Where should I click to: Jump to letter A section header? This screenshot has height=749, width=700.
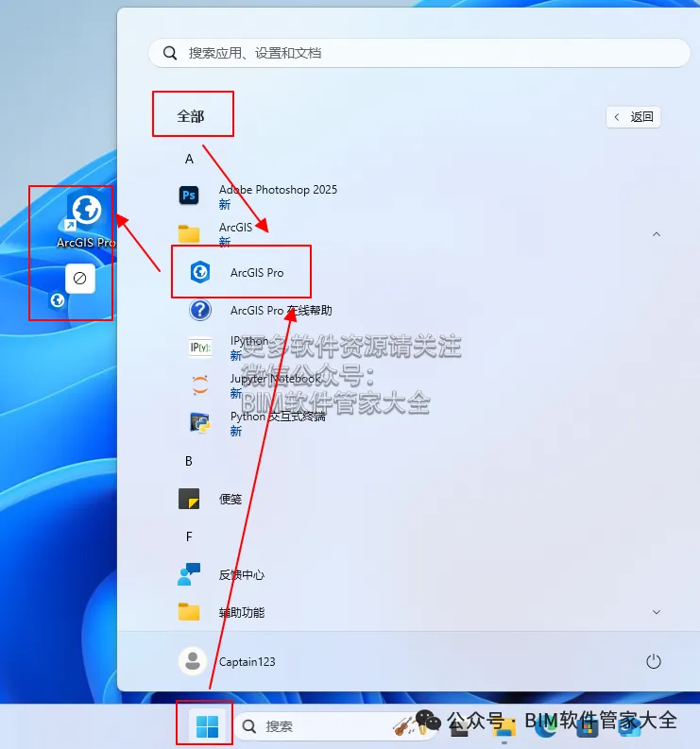point(189,159)
